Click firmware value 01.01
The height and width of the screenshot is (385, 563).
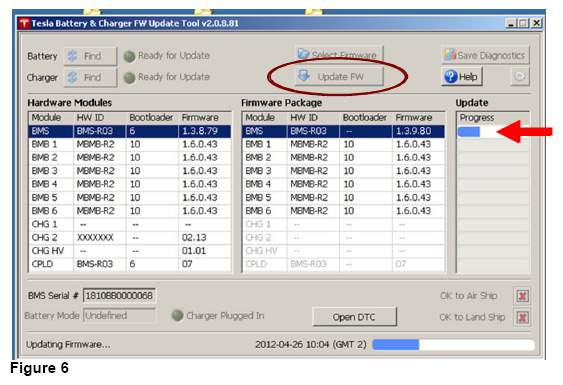coord(194,251)
